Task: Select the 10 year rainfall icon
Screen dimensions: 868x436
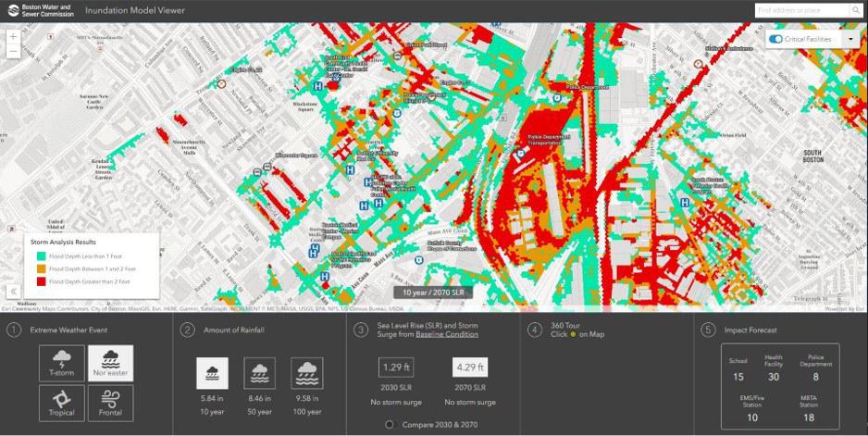Action: 214,373
